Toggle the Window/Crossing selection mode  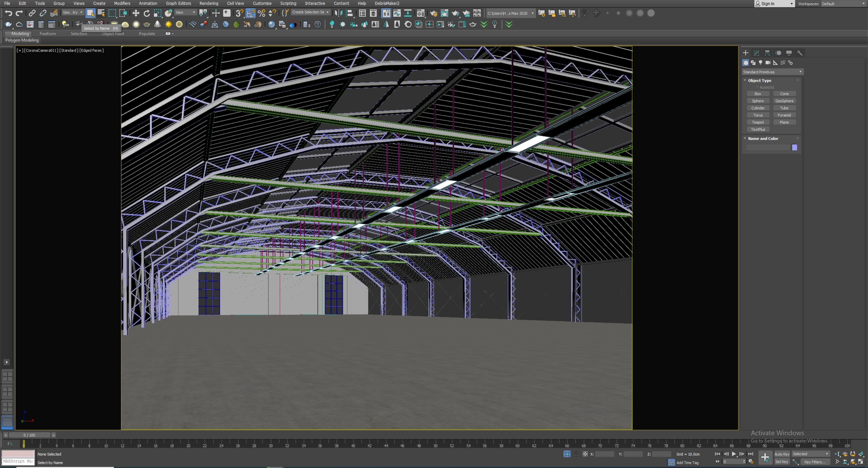(123, 13)
